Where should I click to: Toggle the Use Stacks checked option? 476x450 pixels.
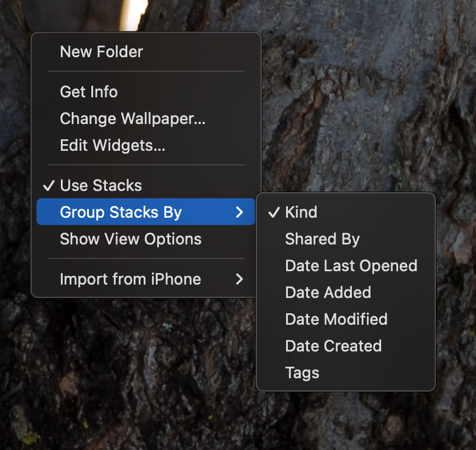click(x=145, y=185)
